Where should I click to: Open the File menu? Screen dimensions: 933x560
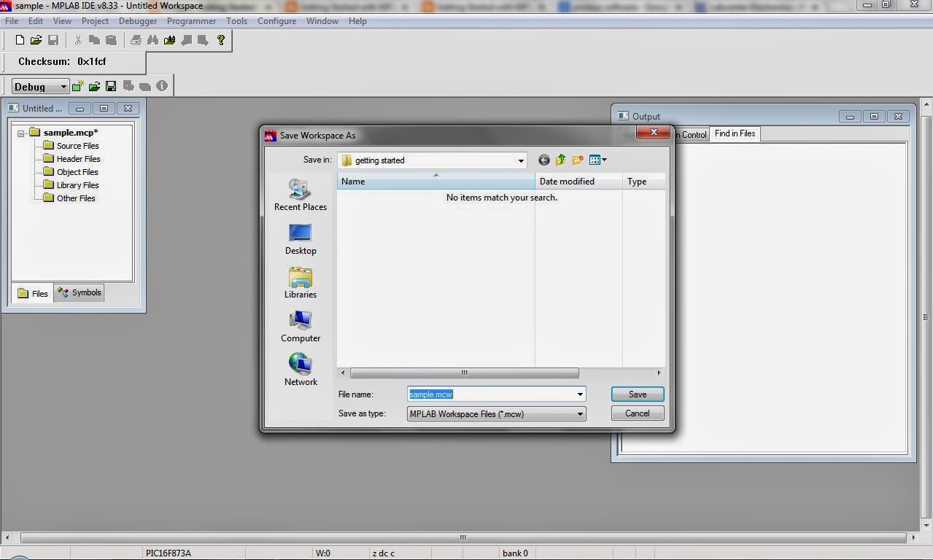(12, 21)
